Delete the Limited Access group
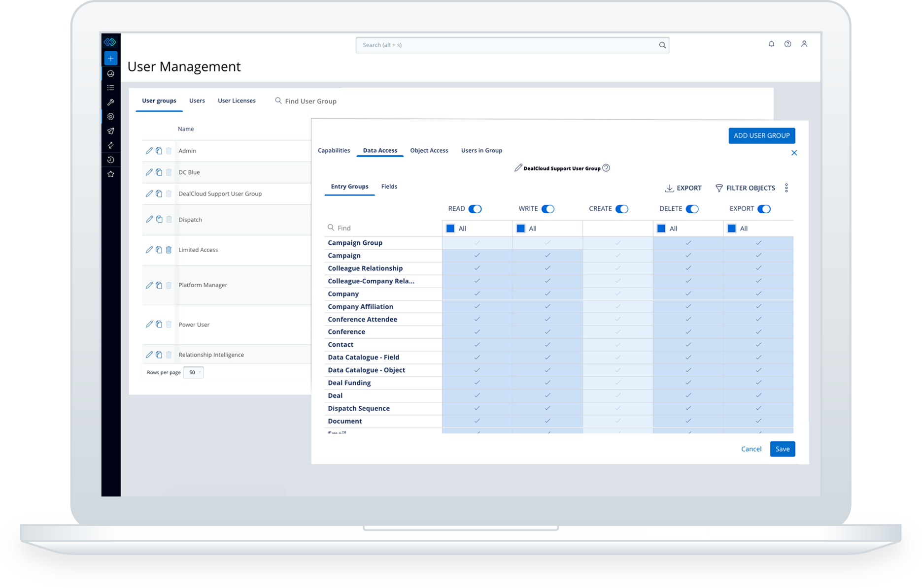 point(169,250)
